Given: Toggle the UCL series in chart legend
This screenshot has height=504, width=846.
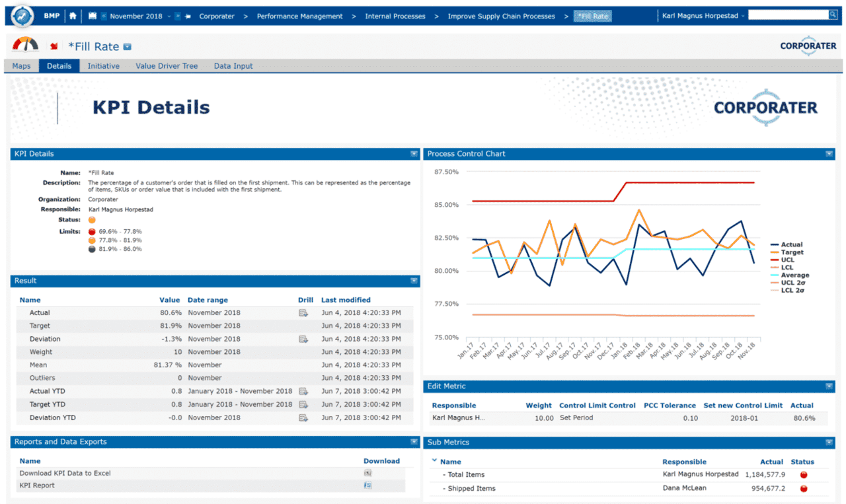Looking at the screenshot, I should 788,260.
